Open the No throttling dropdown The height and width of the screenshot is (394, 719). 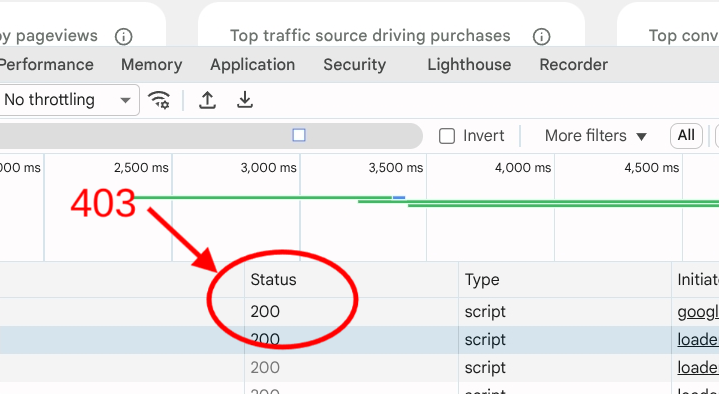pos(69,100)
